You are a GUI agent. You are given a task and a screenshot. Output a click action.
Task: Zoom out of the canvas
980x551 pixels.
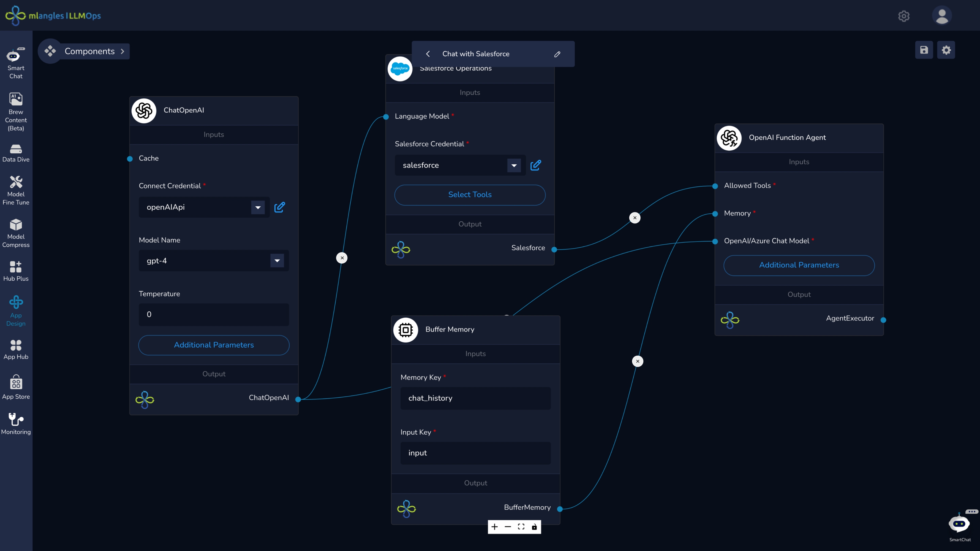508,527
